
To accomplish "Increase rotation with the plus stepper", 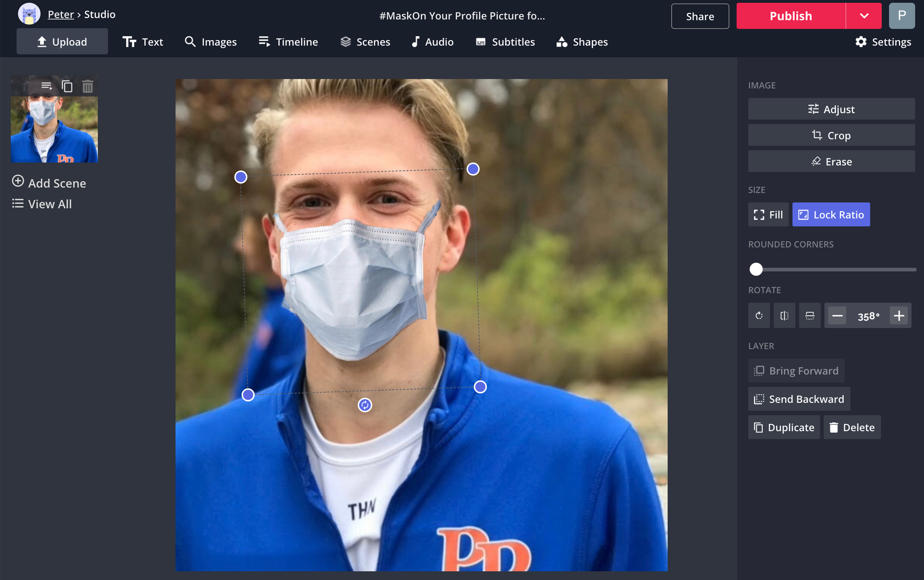I will pos(899,316).
